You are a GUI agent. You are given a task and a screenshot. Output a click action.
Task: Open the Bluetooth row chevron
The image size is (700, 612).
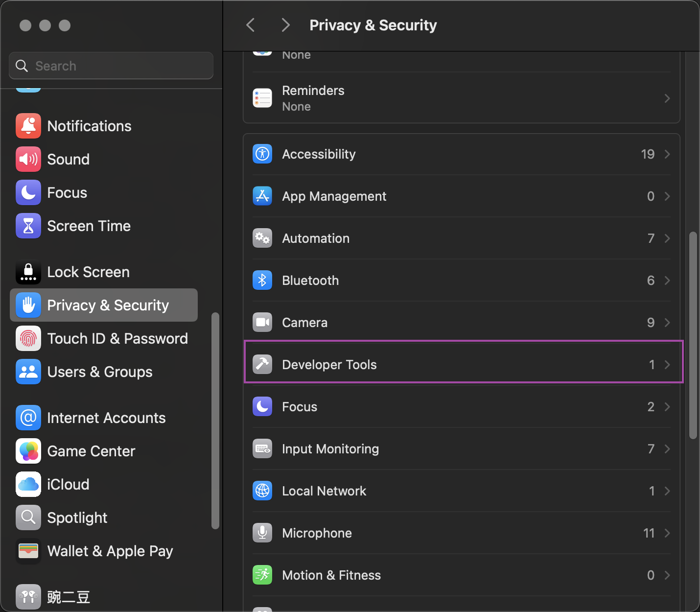pos(667,281)
